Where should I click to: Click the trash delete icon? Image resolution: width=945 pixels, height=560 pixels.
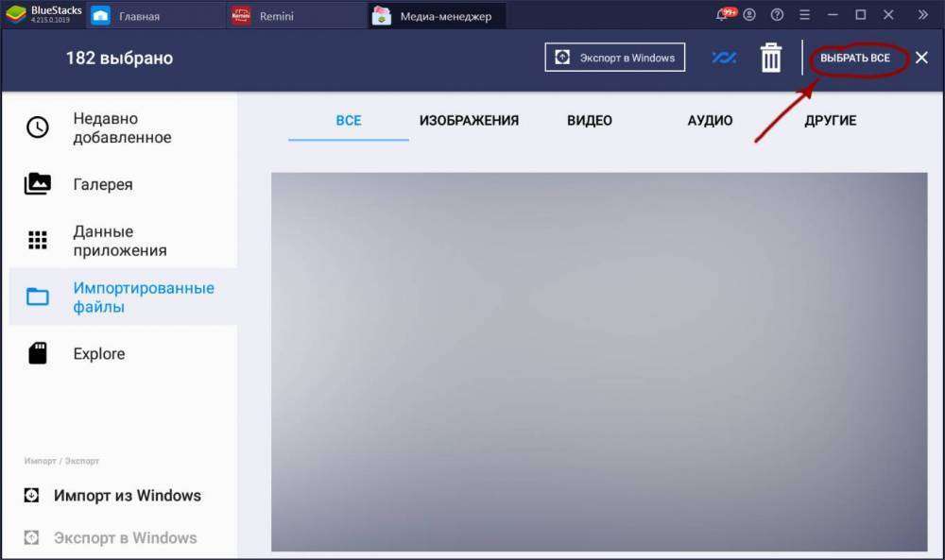pyautogui.click(x=771, y=59)
